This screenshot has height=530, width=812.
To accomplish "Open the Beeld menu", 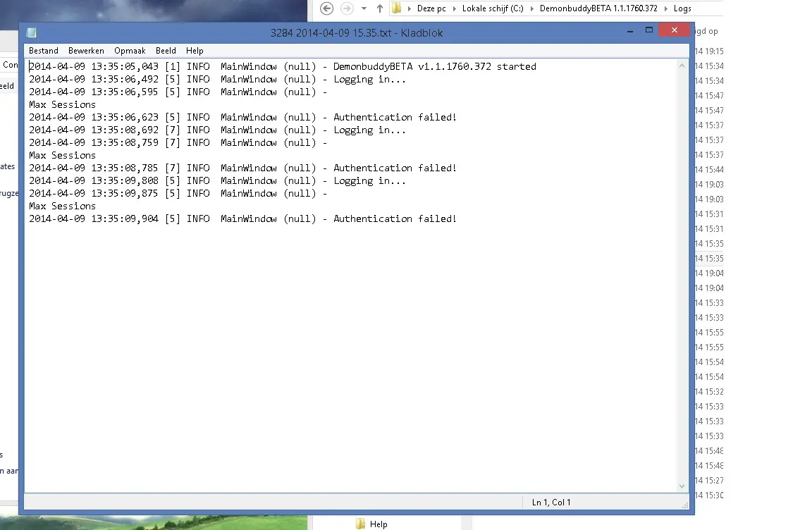I will 166,51.
